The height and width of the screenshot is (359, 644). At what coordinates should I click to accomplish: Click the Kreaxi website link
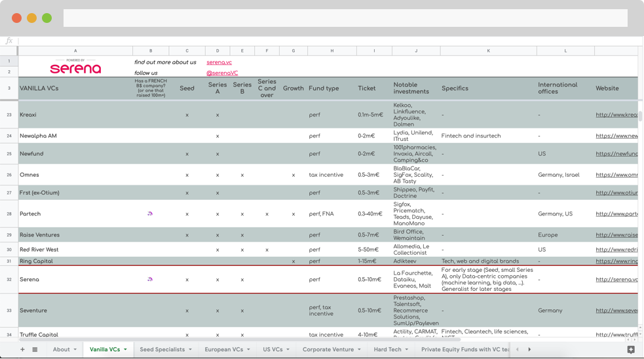tap(616, 115)
